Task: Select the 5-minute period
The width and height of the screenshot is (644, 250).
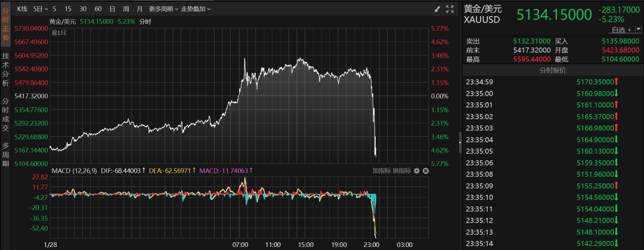Action: [x=55, y=8]
